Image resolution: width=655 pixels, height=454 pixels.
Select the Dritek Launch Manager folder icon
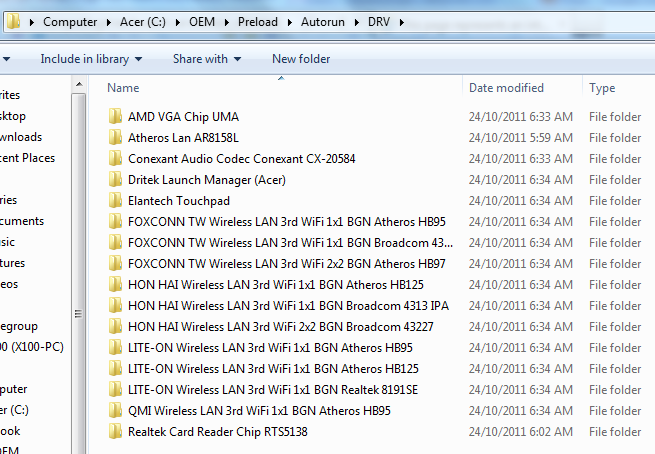(x=115, y=180)
